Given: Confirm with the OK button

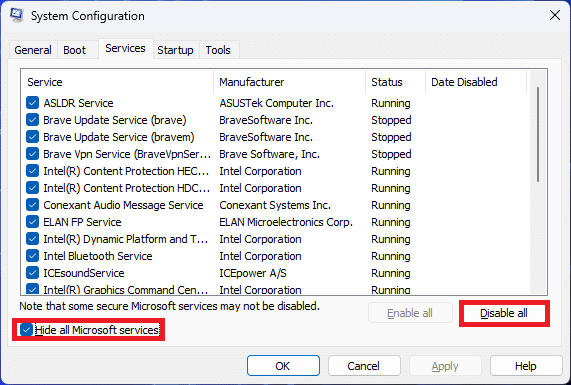Looking at the screenshot, I should [283, 366].
